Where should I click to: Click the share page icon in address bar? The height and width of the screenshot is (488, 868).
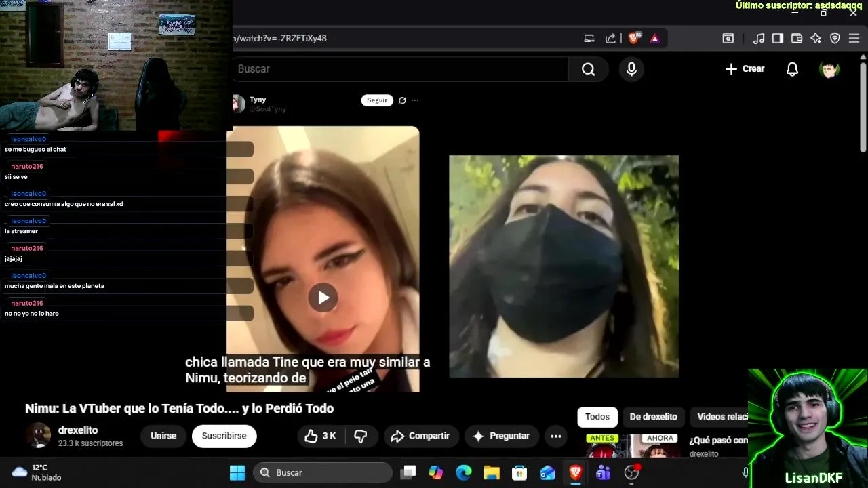pyautogui.click(x=610, y=39)
